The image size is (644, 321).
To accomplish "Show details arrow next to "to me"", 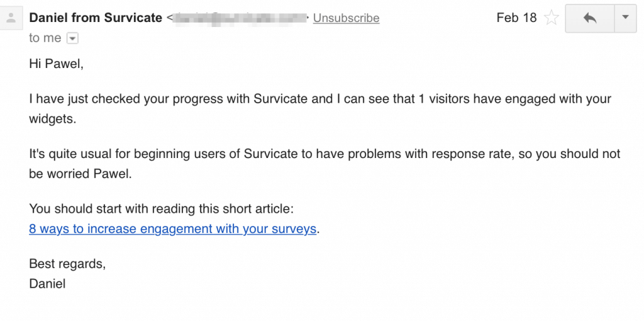I will (x=72, y=38).
